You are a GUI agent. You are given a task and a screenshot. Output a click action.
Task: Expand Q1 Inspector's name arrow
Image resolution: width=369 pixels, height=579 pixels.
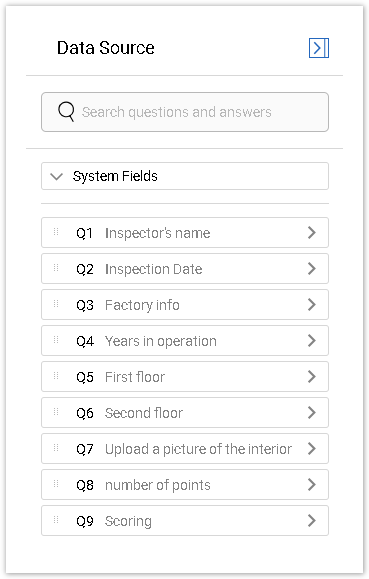[312, 232]
